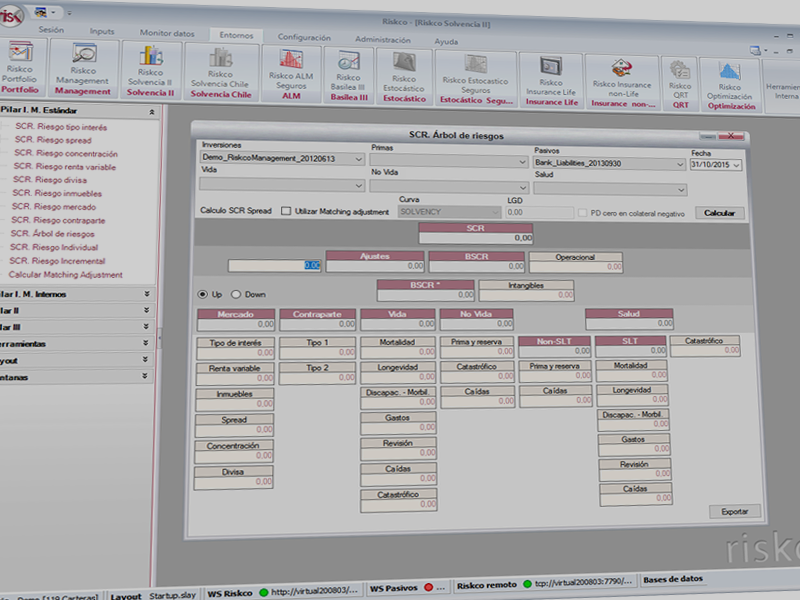Click the Intangibles risk box

(526, 290)
